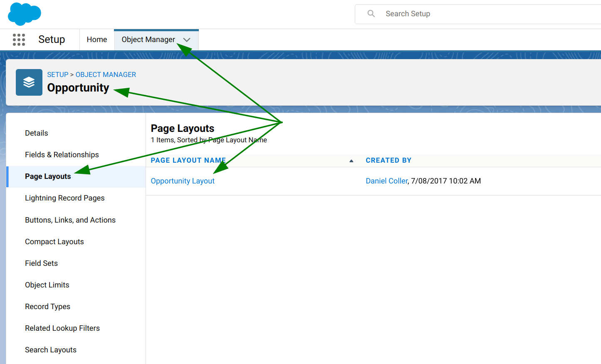Viewport: 601px width, 364px height.
Task: Sort by the PAGE LAYOUT NAME column header
Action: (188, 161)
